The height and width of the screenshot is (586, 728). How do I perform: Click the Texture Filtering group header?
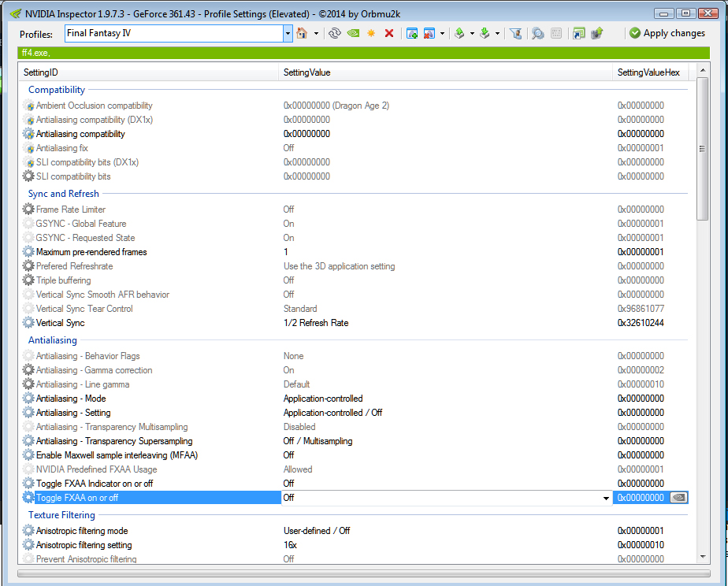(x=61, y=515)
